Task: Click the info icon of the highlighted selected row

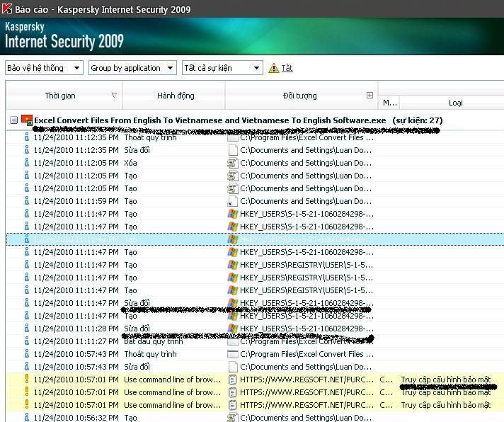Action: (27, 239)
